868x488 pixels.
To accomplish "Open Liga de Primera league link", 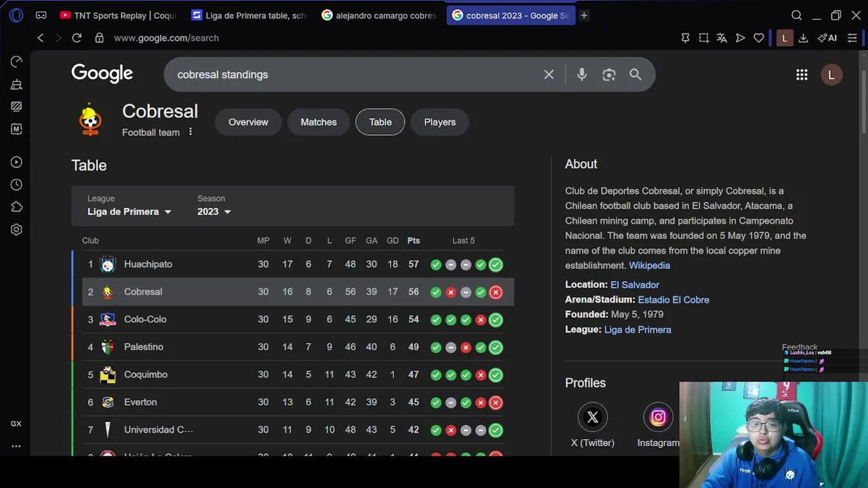I will (x=637, y=329).
